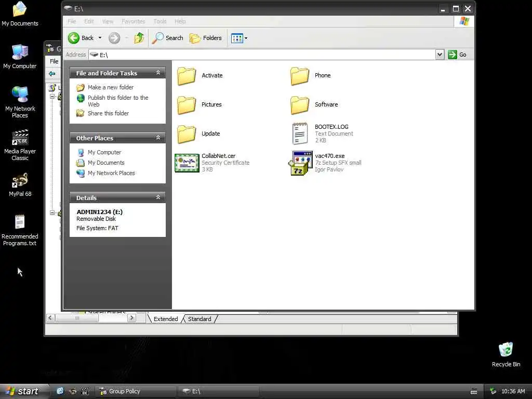The image size is (532, 399).
Task: Select the MyPal 68 desktop icon
Action: [x=20, y=184]
